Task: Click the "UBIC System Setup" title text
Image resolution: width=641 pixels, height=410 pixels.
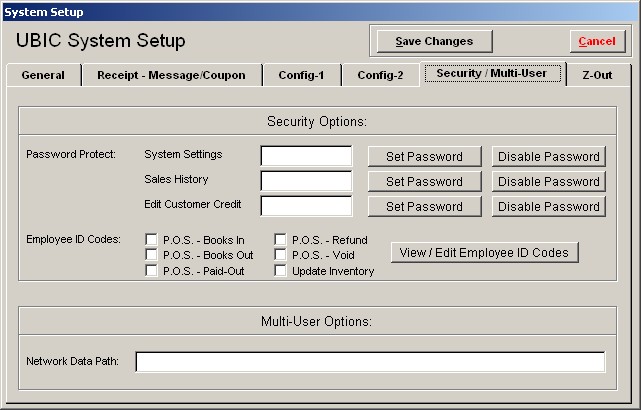Action: point(101,41)
